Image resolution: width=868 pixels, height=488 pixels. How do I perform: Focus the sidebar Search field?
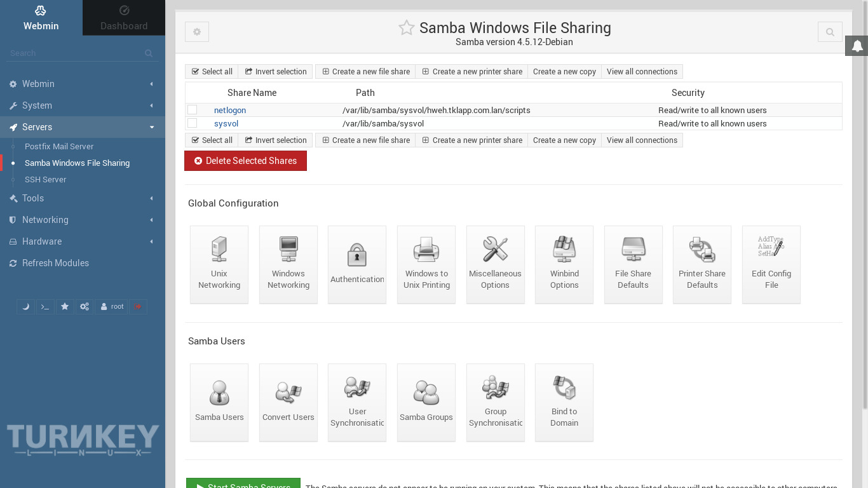point(76,53)
